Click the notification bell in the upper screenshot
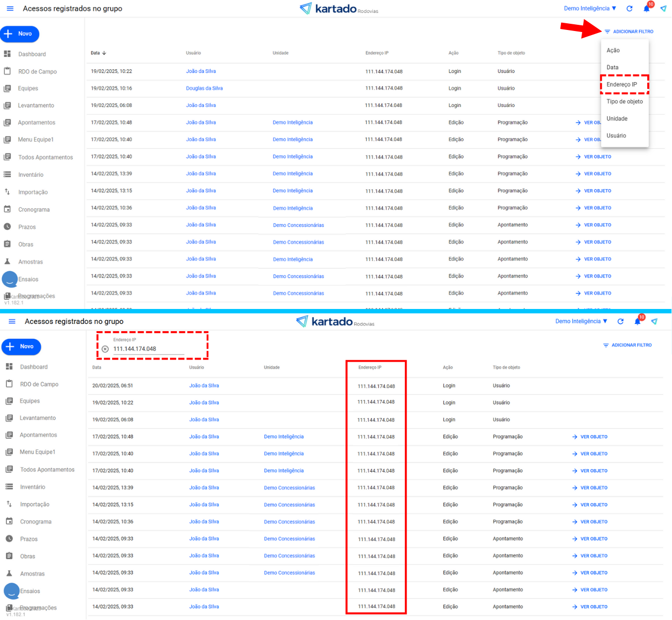Image resolution: width=672 pixels, height=620 pixels. 646,9
